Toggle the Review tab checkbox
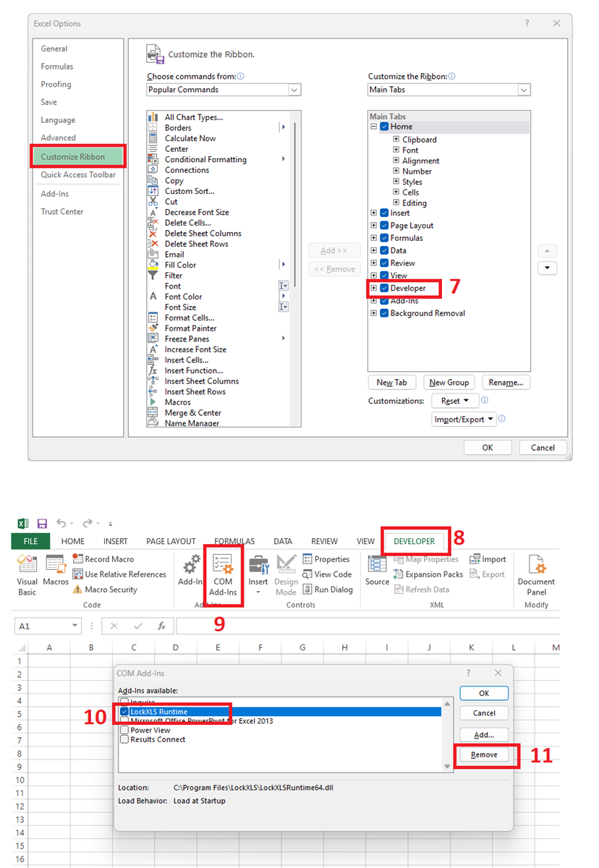The width and height of the screenshot is (599, 868). coord(384,263)
